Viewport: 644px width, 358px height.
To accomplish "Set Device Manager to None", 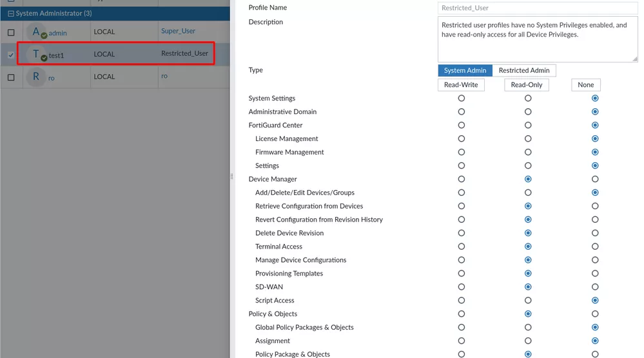I will (595, 179).
